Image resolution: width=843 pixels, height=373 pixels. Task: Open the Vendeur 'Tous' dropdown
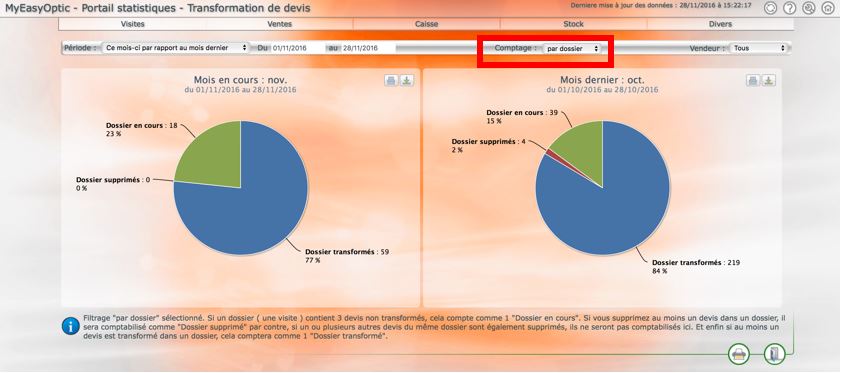[758, 48]
